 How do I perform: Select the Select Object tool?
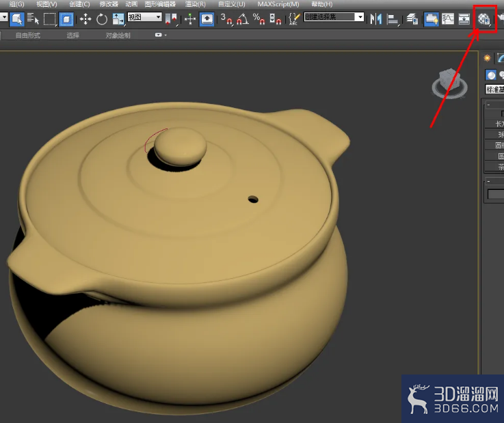coord(16,19)
